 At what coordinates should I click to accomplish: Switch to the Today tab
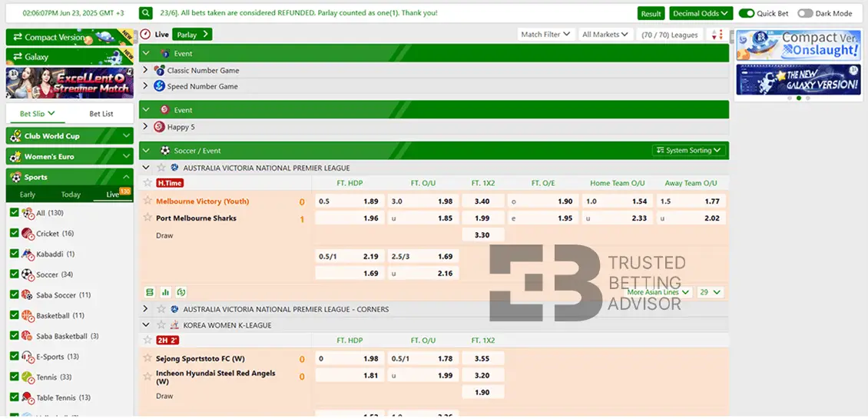pyautogui.click(x=71, y=195)
